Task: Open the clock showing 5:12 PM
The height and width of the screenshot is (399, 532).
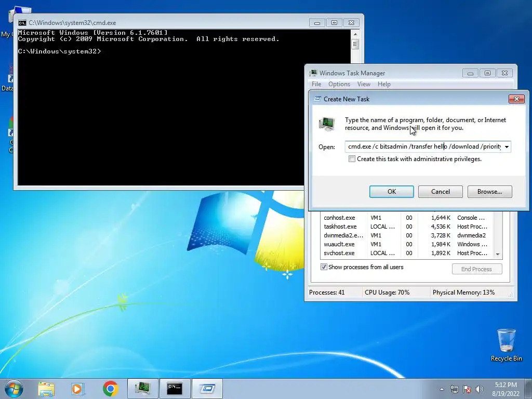Action: point(506,389)
